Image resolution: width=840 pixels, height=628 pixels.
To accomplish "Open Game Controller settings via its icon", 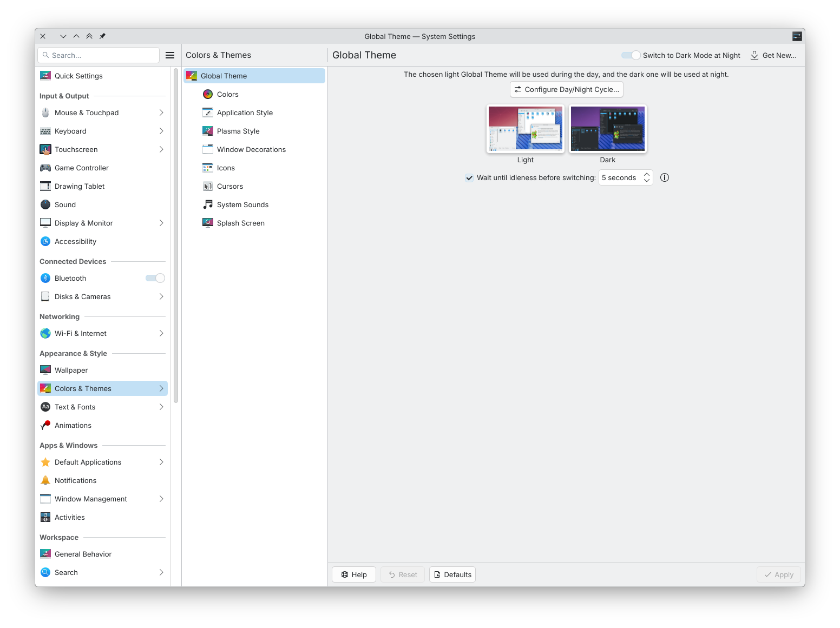I will (x=45, y=168).
